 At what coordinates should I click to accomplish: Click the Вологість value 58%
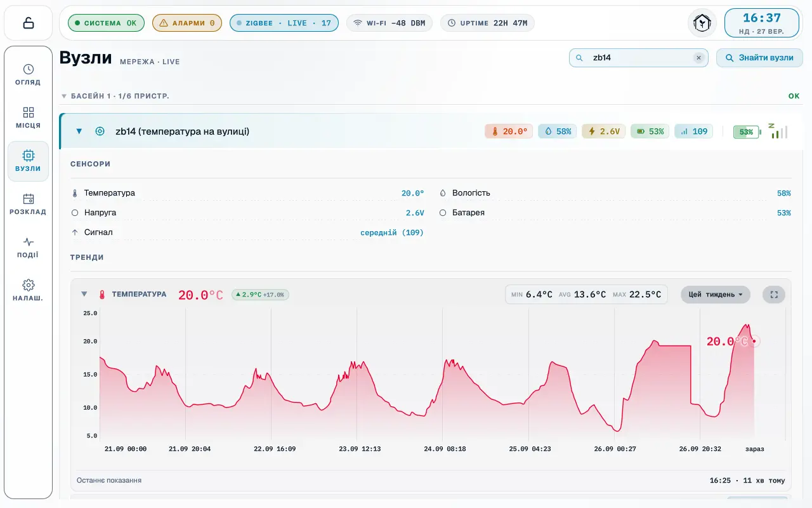coord(784,193)
